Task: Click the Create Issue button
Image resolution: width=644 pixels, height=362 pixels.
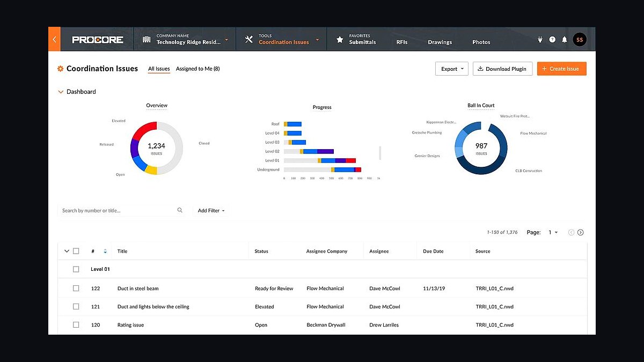Action: pos(561,69)
